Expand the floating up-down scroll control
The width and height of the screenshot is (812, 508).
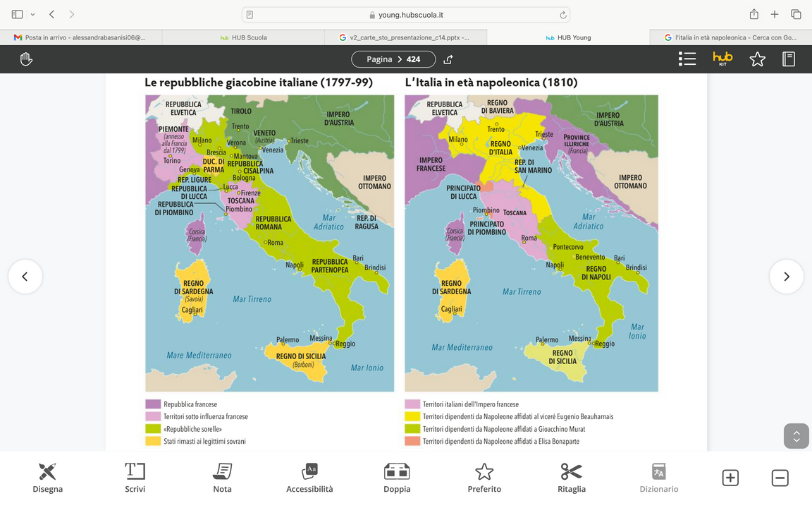click(796, 436)
